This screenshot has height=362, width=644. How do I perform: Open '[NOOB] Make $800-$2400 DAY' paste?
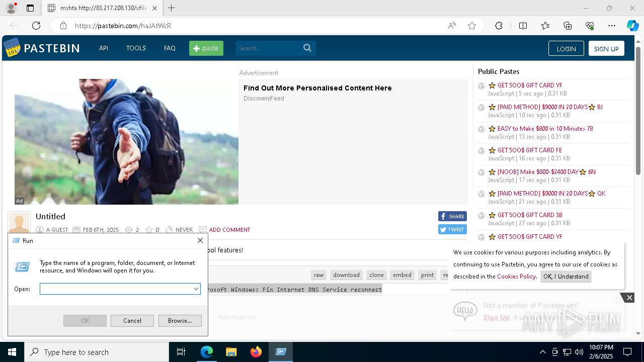click(546, 172)
